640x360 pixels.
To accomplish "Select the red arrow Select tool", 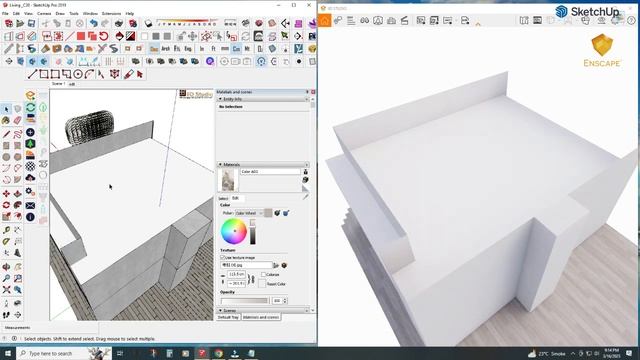I will coord(140,74).
